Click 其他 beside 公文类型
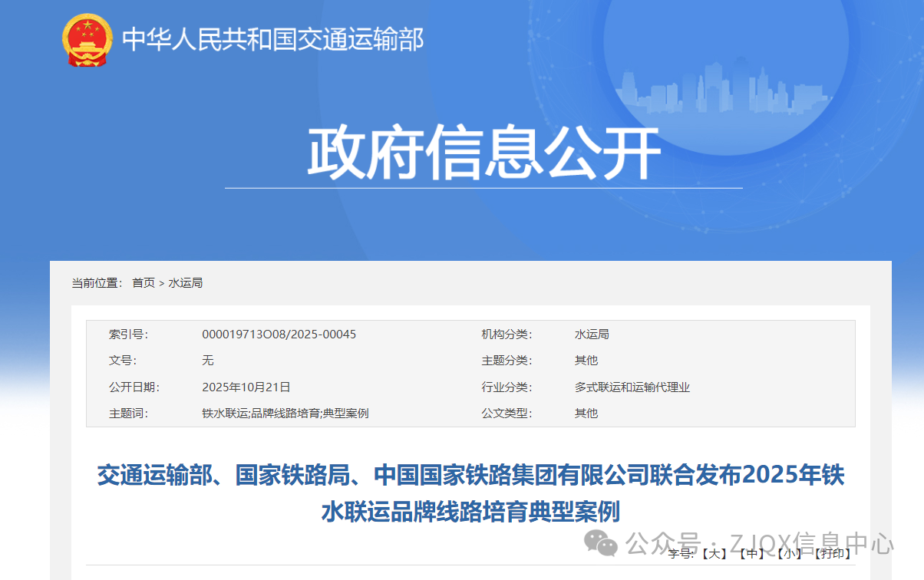924x580 pixels. click(586, 414)
